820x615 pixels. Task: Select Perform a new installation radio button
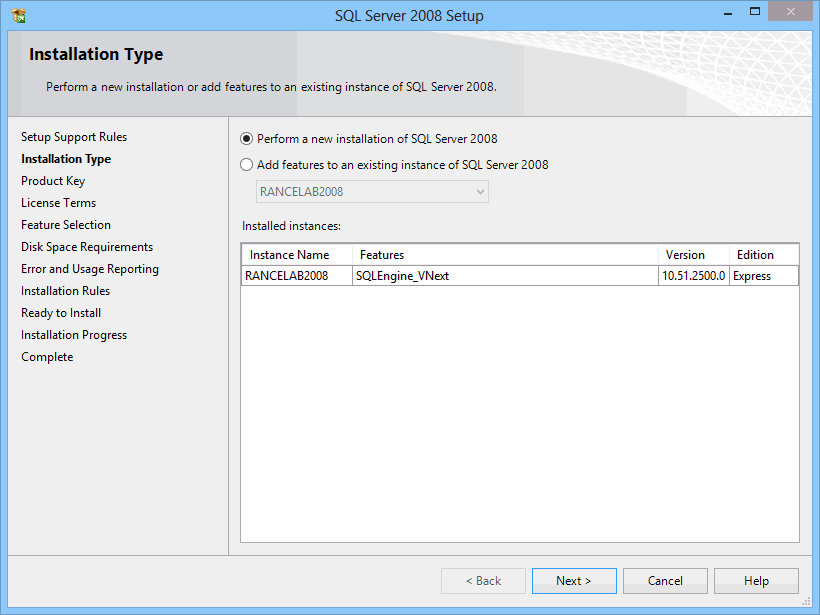click(x=246, y=139)
